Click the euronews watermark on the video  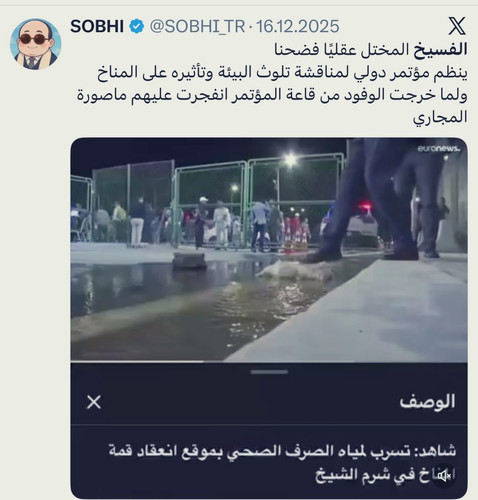pos(439,149)
